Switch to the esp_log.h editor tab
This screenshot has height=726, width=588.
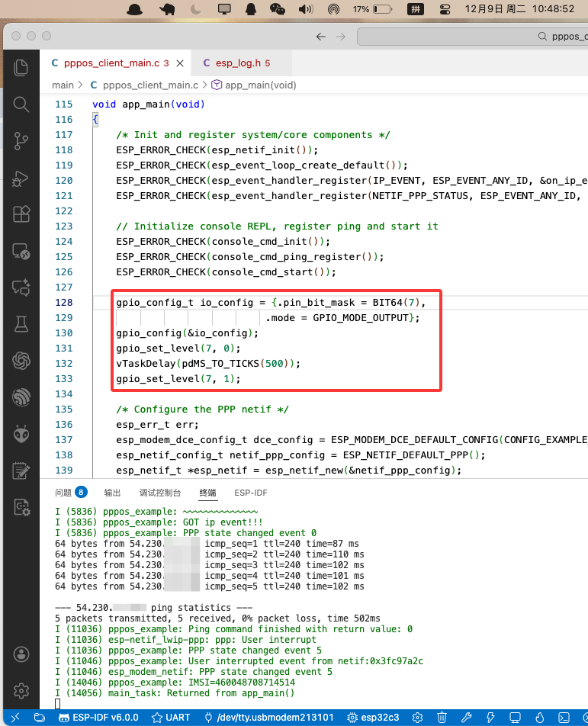(x=236, y=63)
